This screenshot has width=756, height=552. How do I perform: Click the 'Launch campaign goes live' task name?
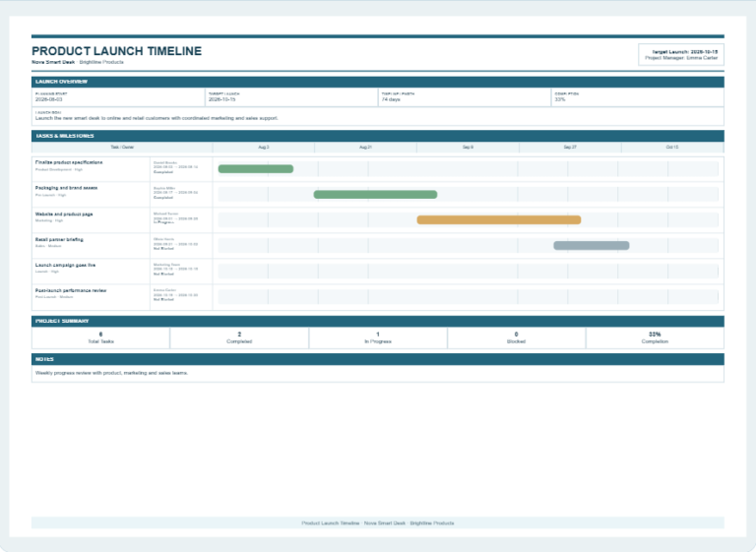pyautogui.click(x=65, y=265)
